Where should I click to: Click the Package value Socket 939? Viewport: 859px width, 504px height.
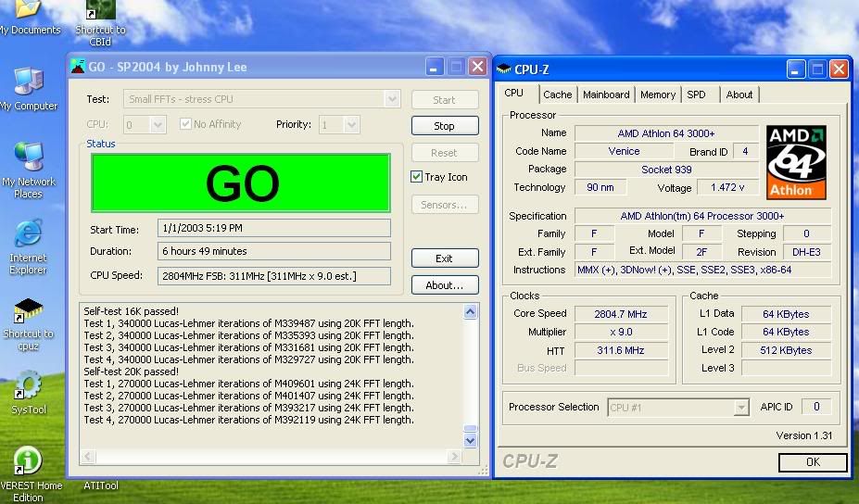[666, 170]
